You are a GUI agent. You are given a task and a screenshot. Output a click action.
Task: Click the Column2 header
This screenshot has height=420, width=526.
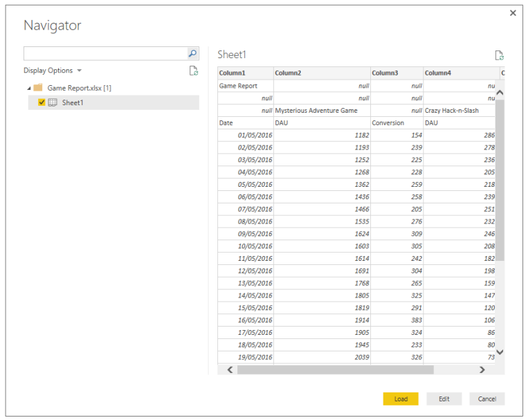[322, 73]
